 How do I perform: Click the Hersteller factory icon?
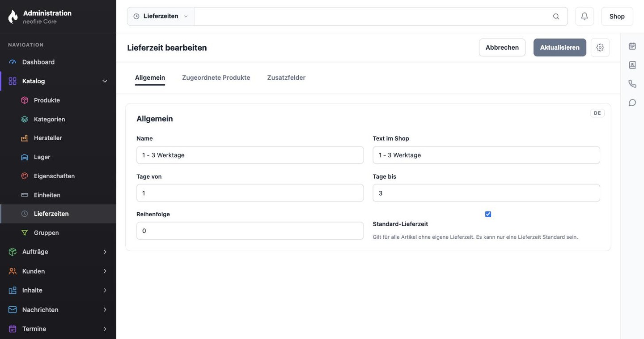(x=25, y=138)
